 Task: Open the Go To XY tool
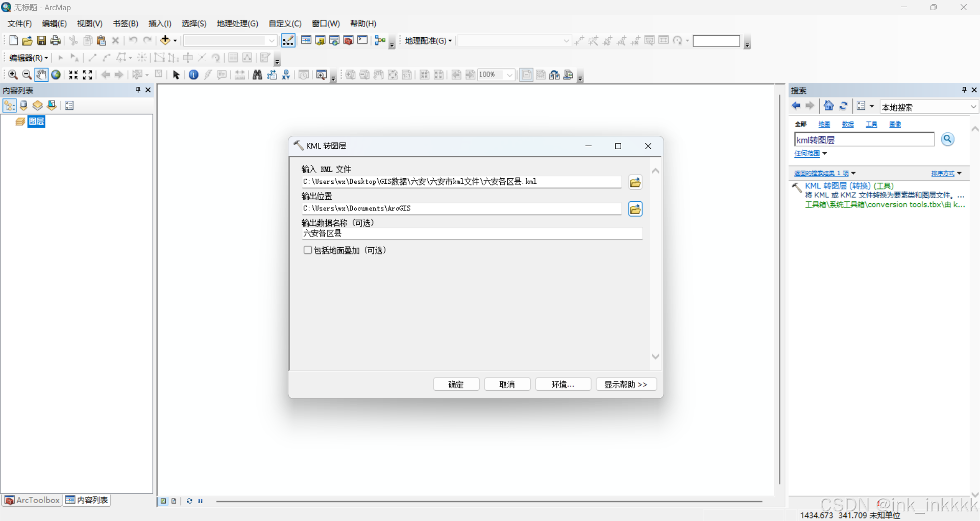tap(286, 75)
